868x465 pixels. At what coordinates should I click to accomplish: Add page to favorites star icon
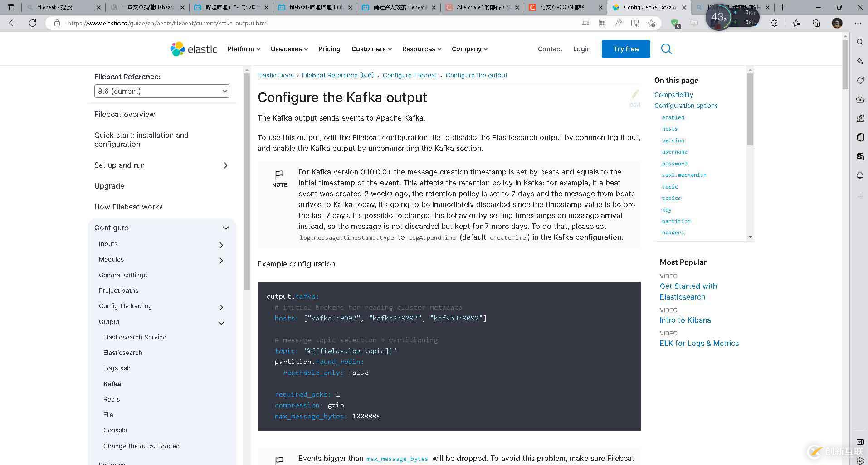pos(652,23)
